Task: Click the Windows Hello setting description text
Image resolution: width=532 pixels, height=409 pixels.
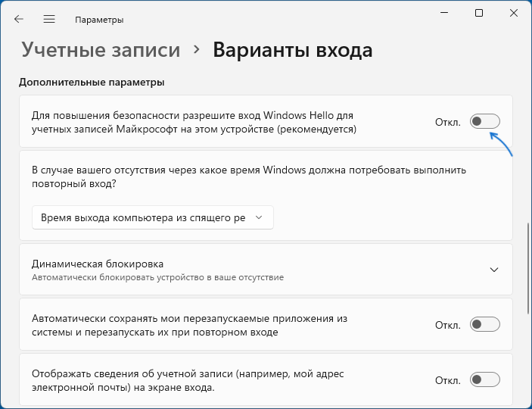Action: [194, 122]
